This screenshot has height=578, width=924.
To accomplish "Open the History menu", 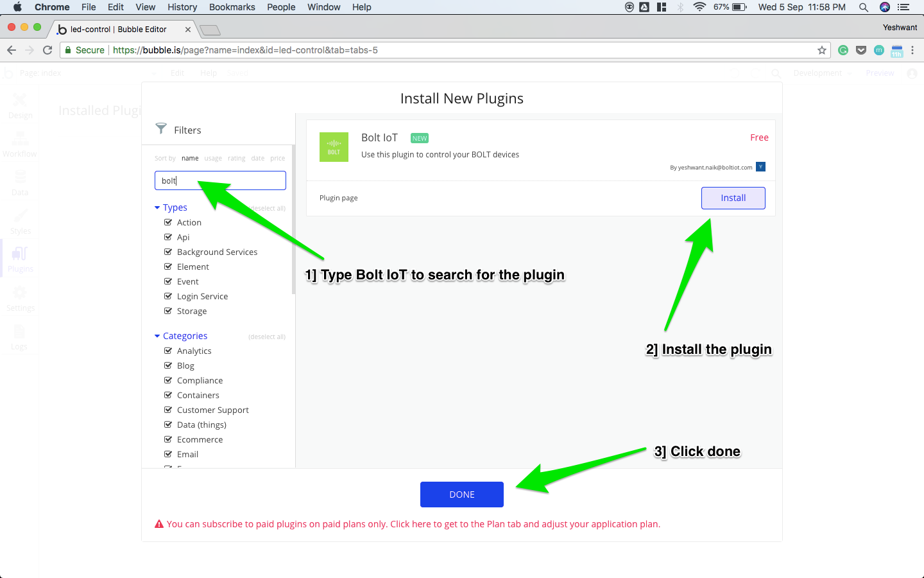I will pos(182,7).
